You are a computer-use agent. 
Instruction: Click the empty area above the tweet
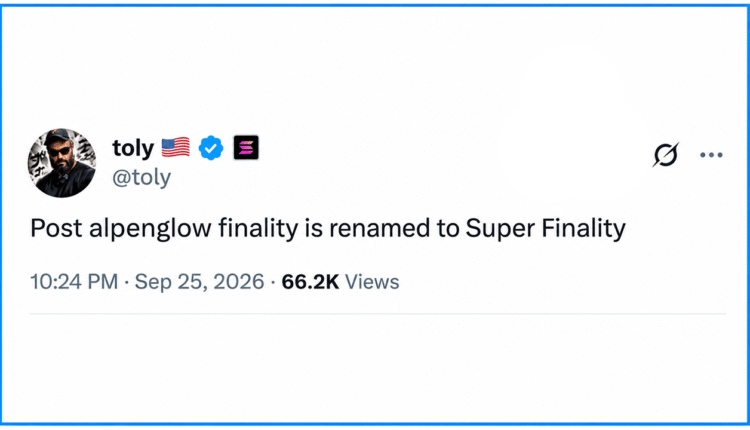click(x=375, y=67)
